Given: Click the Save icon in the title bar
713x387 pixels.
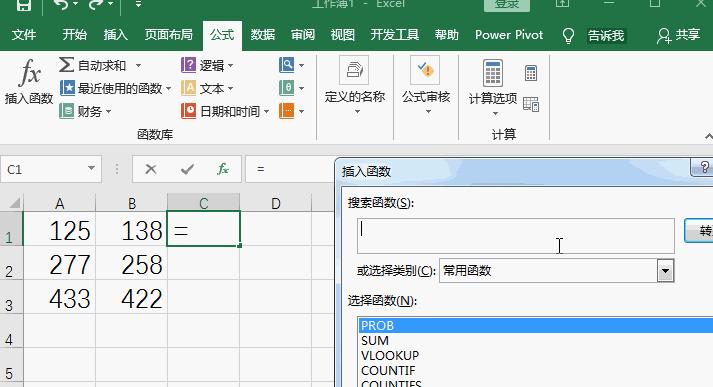Looking at the screenshot, I should click(24, 5).
